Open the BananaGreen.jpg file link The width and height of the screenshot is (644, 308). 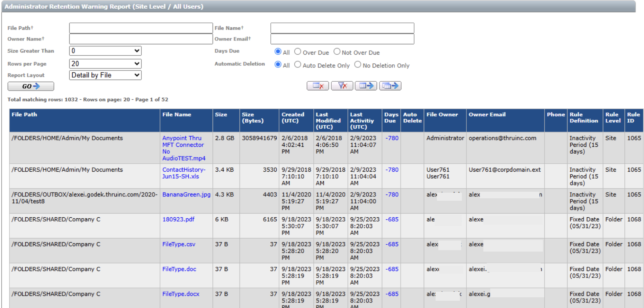pos(186,194)
